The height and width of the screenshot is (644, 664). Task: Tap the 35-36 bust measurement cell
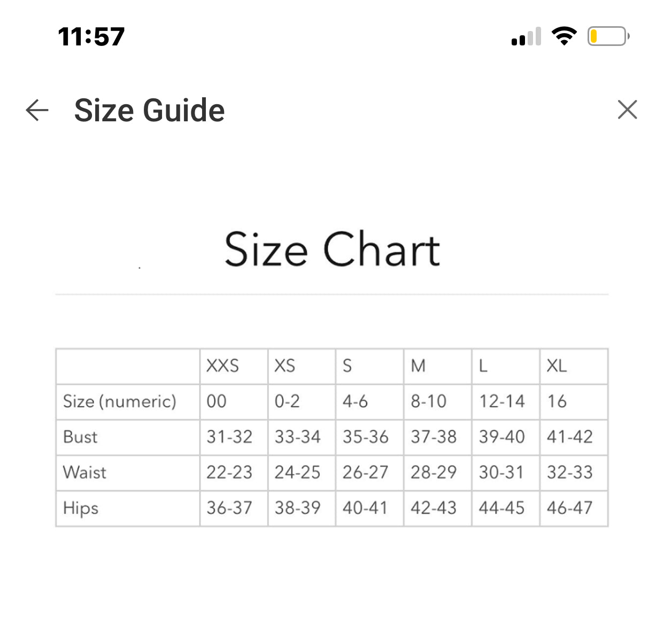point(369,437)
